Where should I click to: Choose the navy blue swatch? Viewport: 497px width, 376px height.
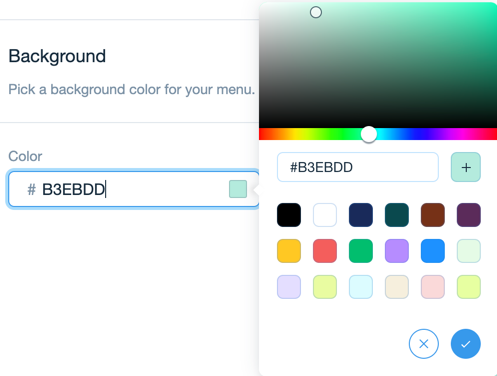(x=361, y=215)
